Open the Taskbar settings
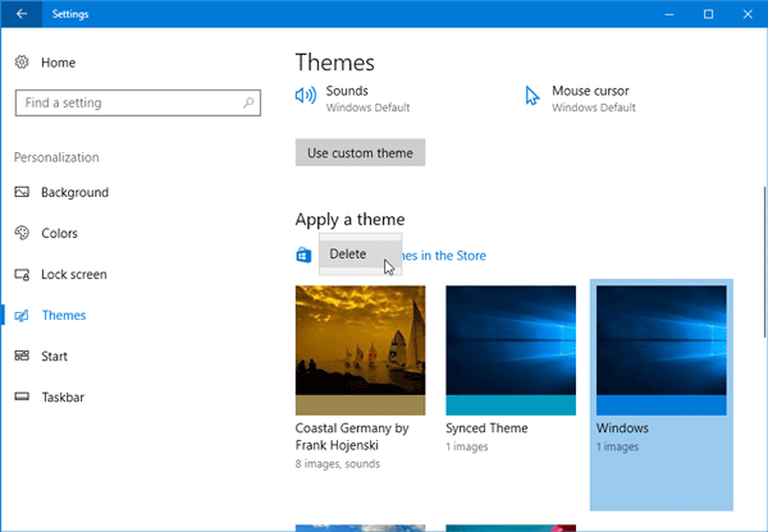 coord(63,398)
